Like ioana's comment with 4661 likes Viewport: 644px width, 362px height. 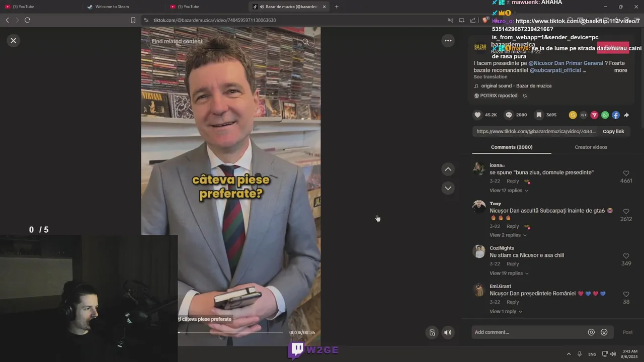(x=626, y=173)
